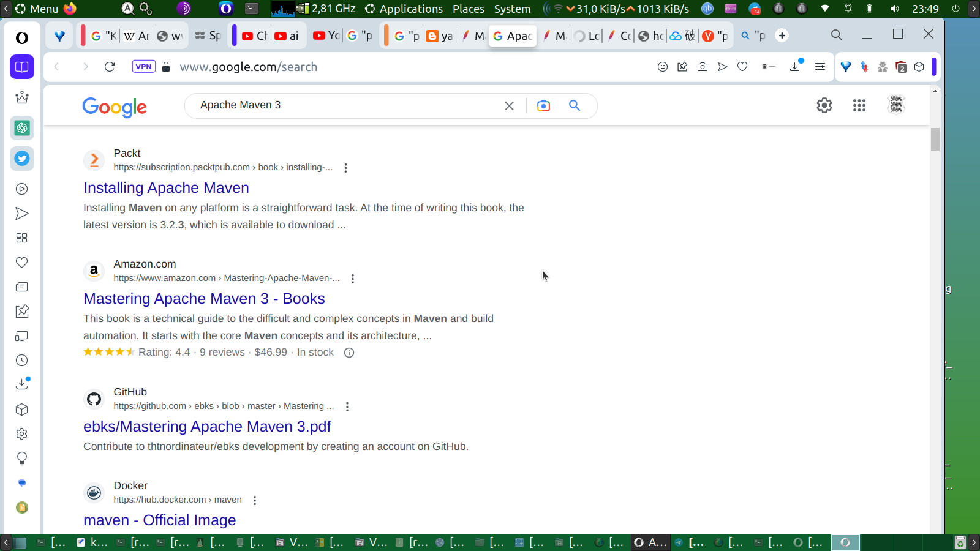980x551 pixels.
Task: Click the '9 reviews' text
Action: pyautogui.click(x=222, y=353)
